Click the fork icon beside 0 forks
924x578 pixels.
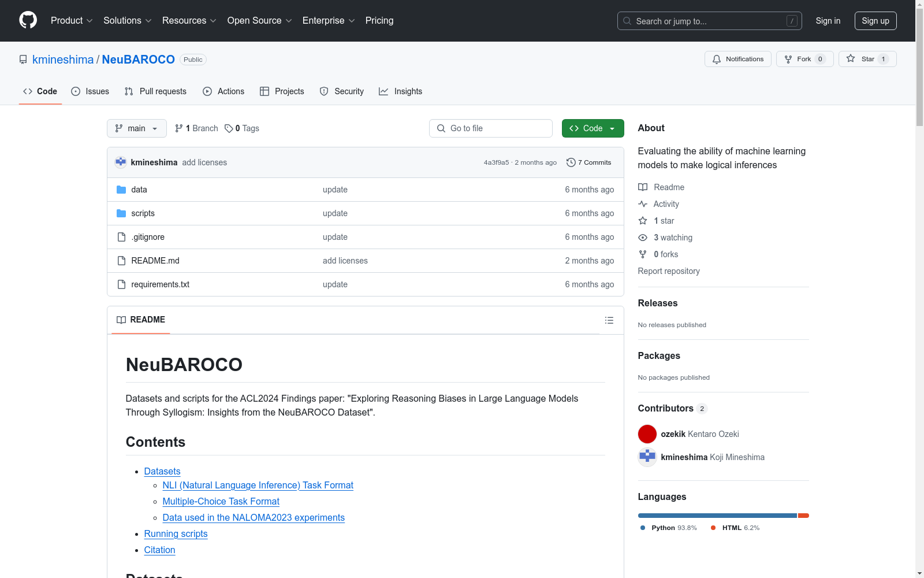[643, 254]
